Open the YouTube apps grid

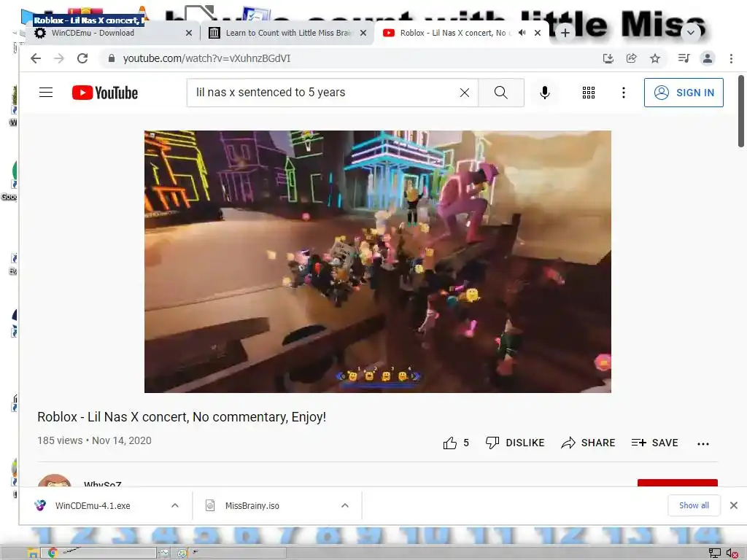click(589, 93)
